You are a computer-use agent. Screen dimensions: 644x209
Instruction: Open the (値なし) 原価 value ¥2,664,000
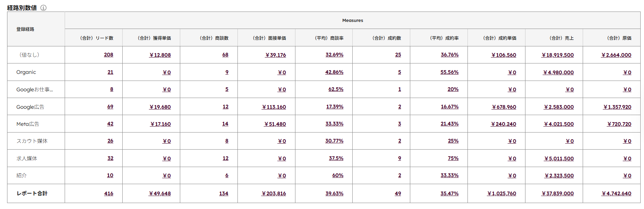click(x=616, y=55)
